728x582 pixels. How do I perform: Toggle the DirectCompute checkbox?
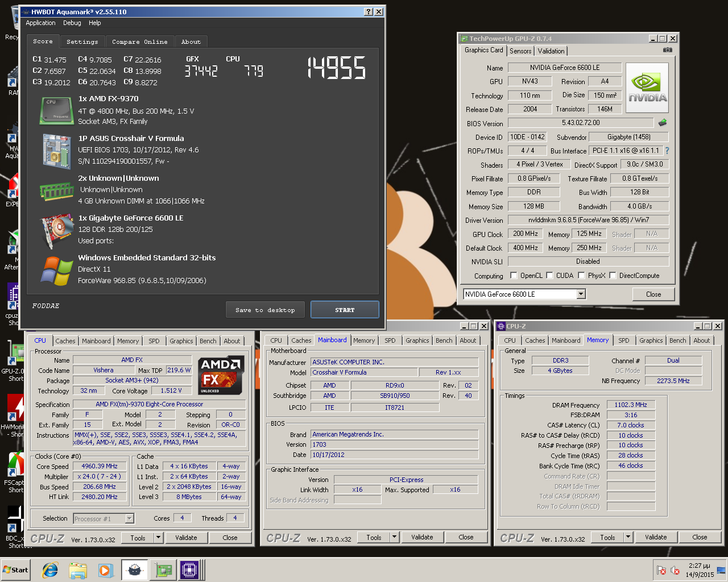coord(613,275)
